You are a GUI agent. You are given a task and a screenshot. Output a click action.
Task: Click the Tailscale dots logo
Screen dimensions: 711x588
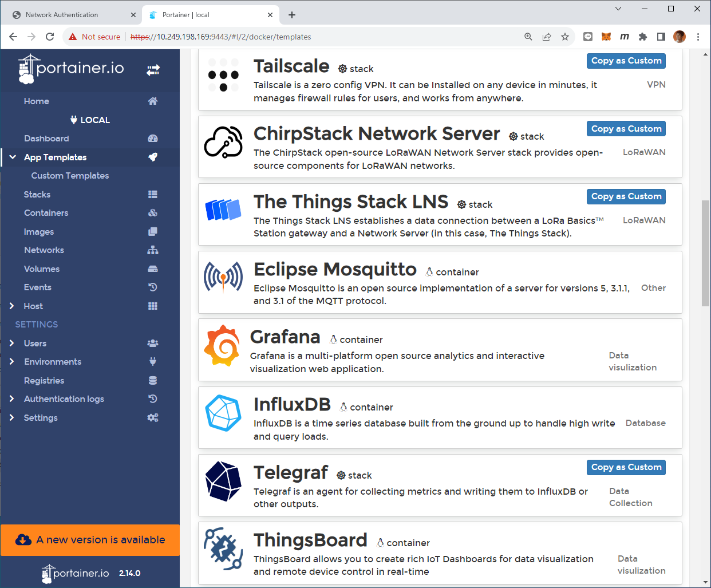(x=223, y=75)
